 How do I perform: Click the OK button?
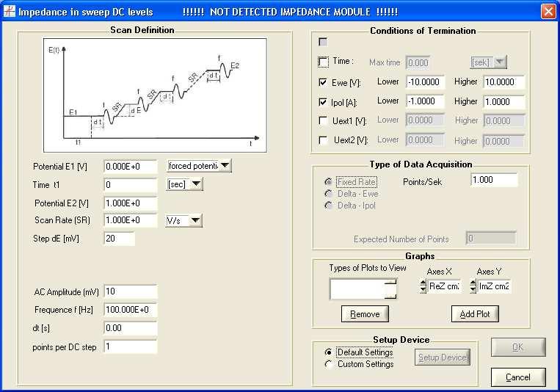pos(518,347)
